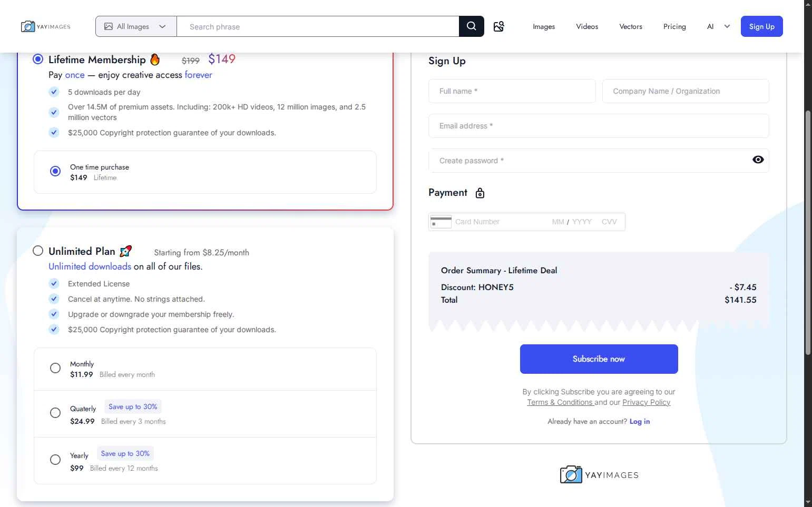Choose the Quaterly $24.99 billing option
Image resolution: width=812 pixels, height=507 pixels.
pyautogui.click(x=55, y=413)
